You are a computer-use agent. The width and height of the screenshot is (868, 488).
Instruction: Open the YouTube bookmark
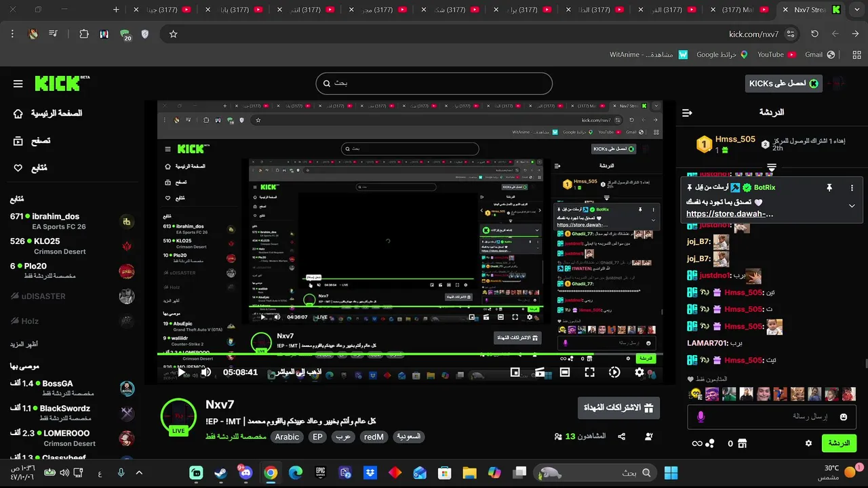pos(776,55)
